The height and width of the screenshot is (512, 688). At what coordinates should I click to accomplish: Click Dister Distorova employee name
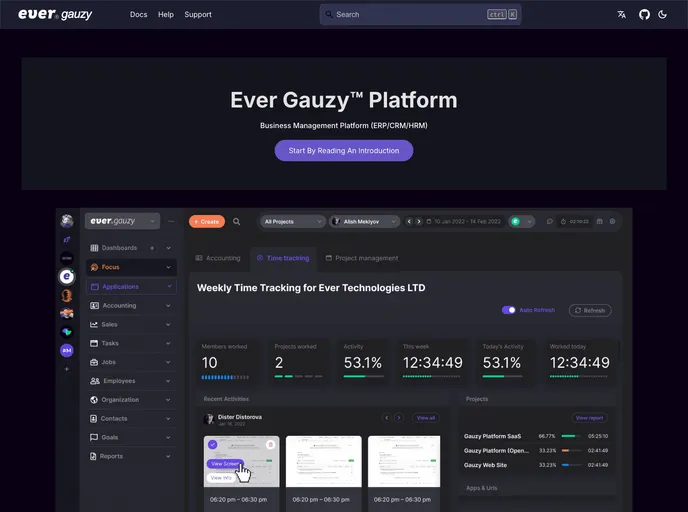pyautogui.click(x=240, y=417)
